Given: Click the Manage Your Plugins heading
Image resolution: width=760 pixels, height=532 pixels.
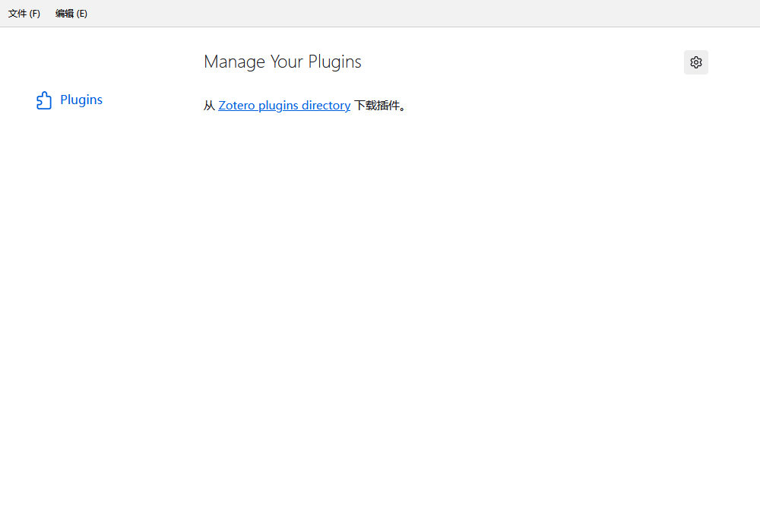Looking at the screenshot, I should [x=283, y=62].
